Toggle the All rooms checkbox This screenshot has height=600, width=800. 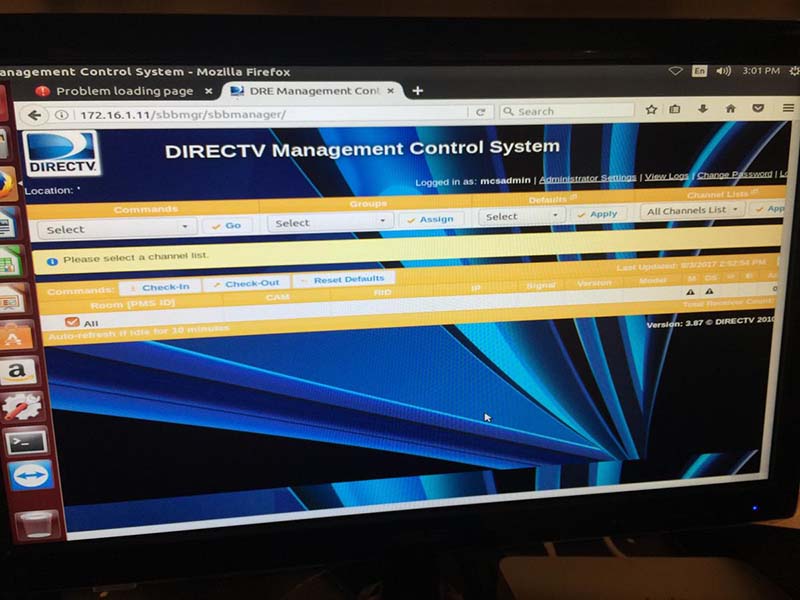click(72, 322)
